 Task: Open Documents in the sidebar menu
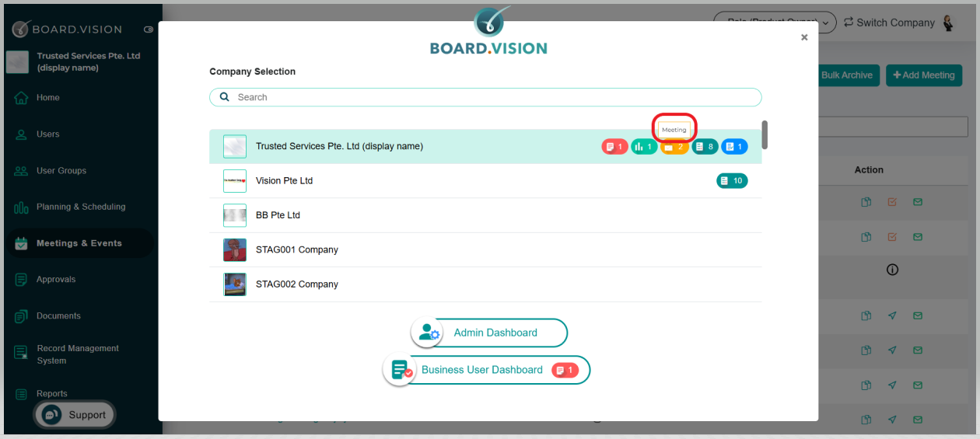pos(58,316)
